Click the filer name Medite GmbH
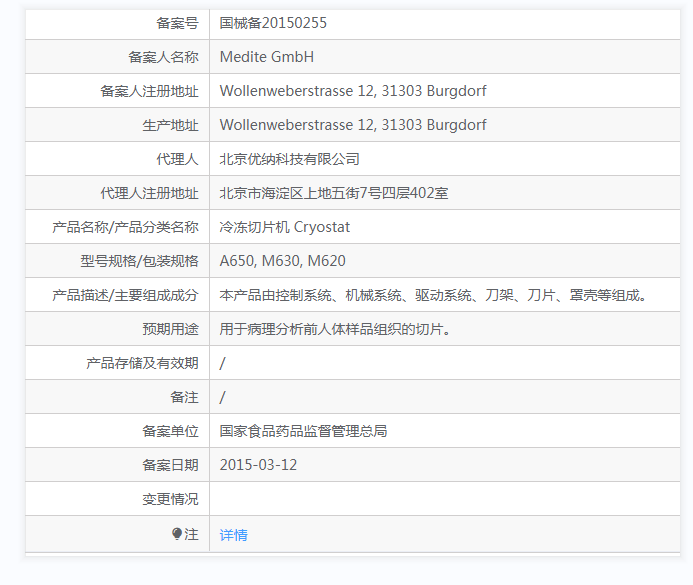 pyautogui.click(x=267, y=57)
